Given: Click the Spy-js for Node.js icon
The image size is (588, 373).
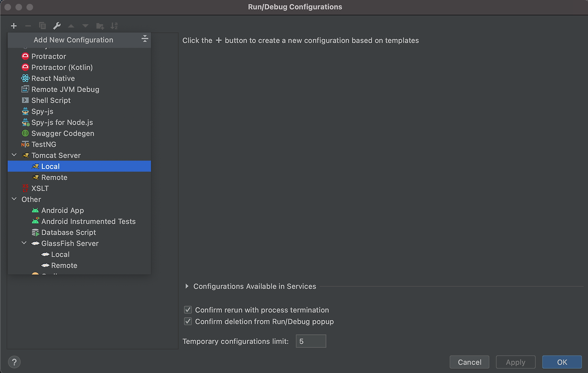Looking at the screenshot, I should coord(25,122).
